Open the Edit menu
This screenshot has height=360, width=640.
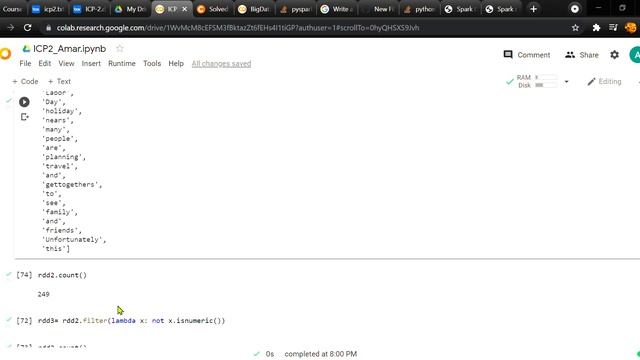click(x=44, y=63)
